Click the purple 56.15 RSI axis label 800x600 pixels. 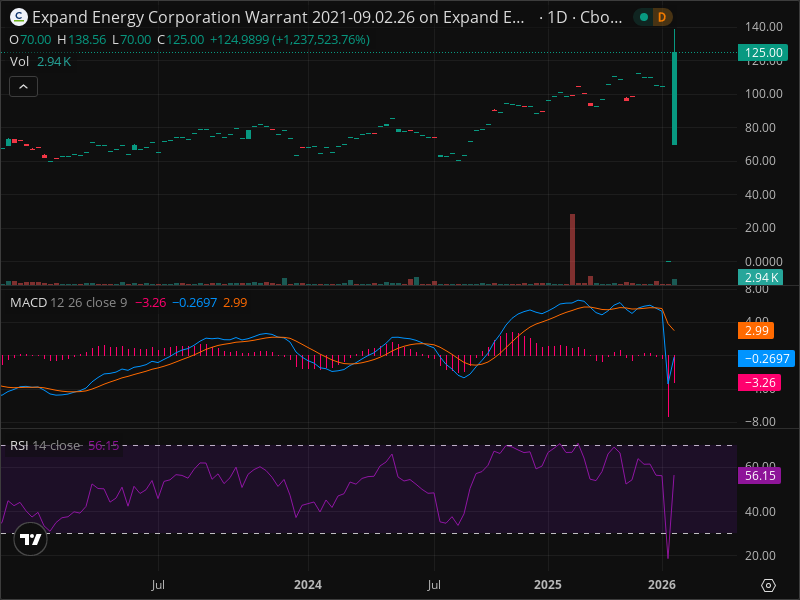click(x=759, y=476)
